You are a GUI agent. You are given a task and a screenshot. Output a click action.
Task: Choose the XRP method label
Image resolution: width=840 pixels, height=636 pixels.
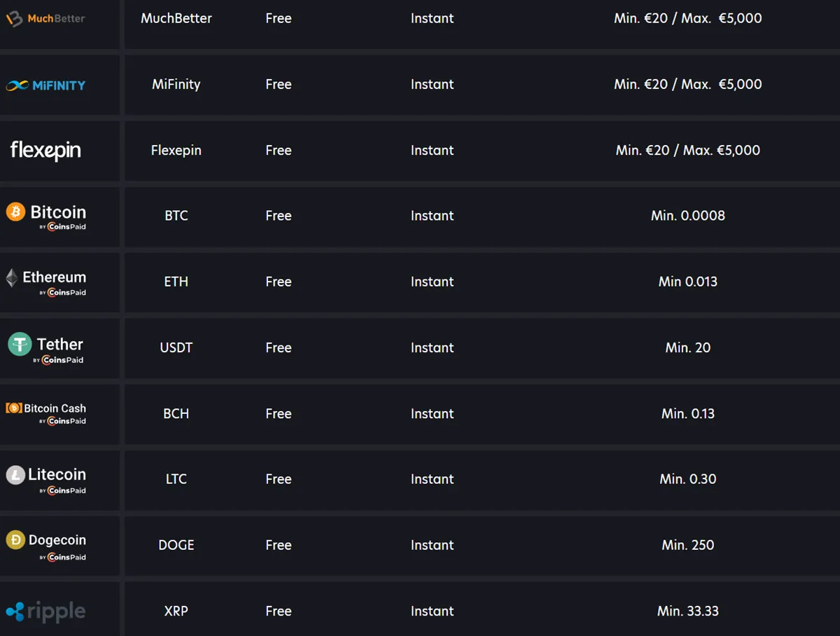click(176, 611)
